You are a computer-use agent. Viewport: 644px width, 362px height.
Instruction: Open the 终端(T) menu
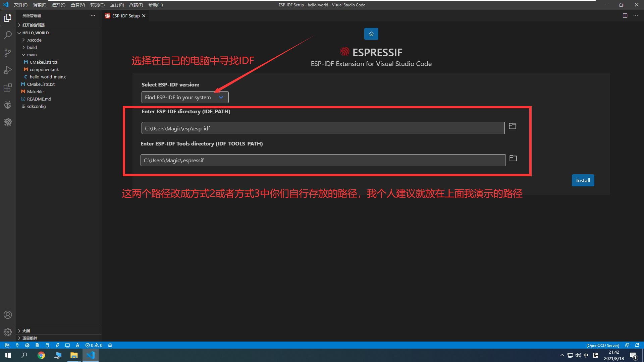[136, 5]
